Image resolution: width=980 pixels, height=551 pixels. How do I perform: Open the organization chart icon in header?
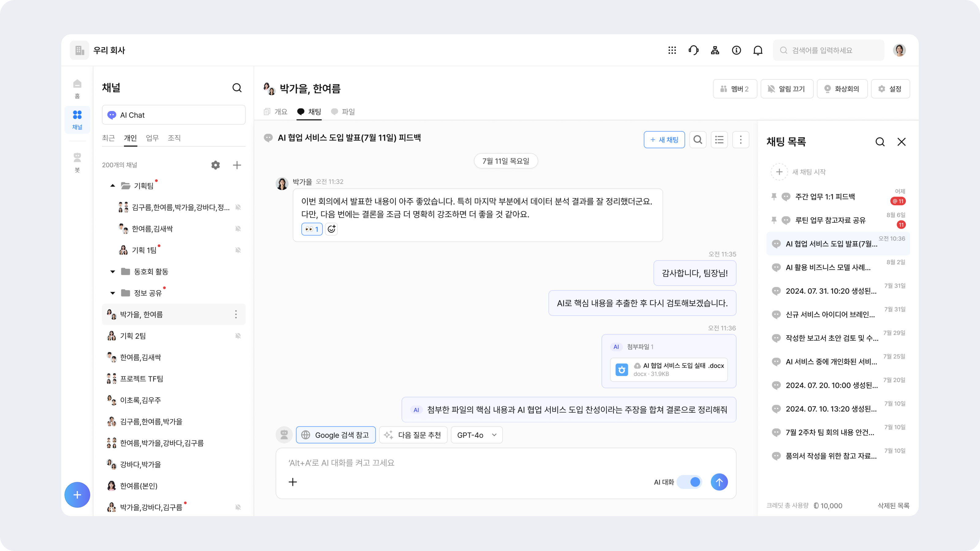pyautogui.click(x=715, y=50)
